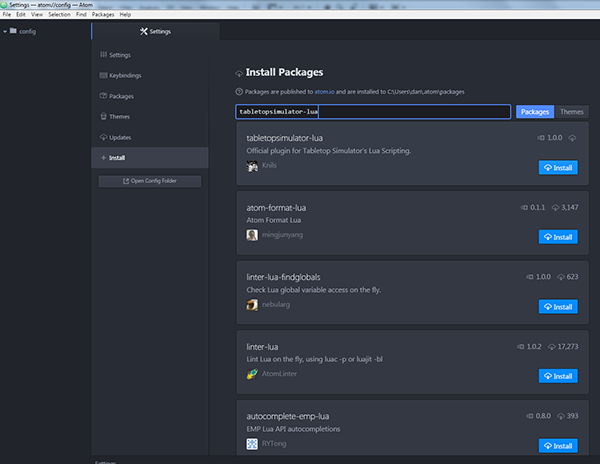Follow the atom.io link

[x=324, y=92]
